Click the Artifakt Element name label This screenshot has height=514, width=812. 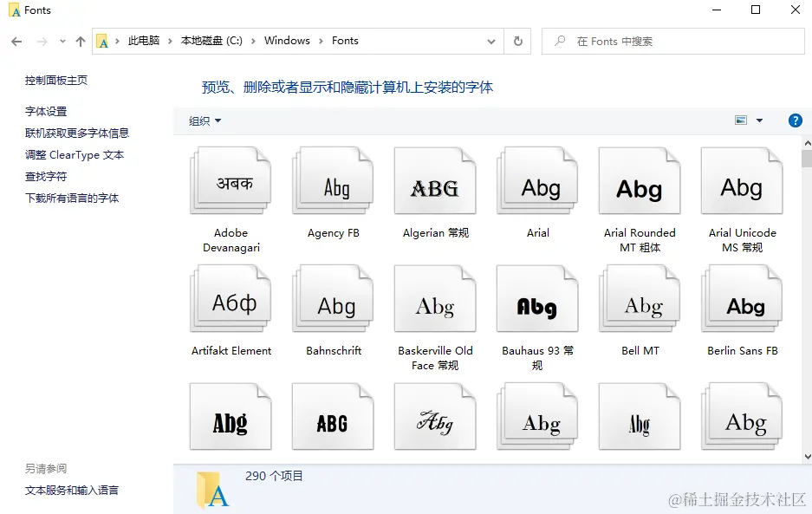coord(231,351)
